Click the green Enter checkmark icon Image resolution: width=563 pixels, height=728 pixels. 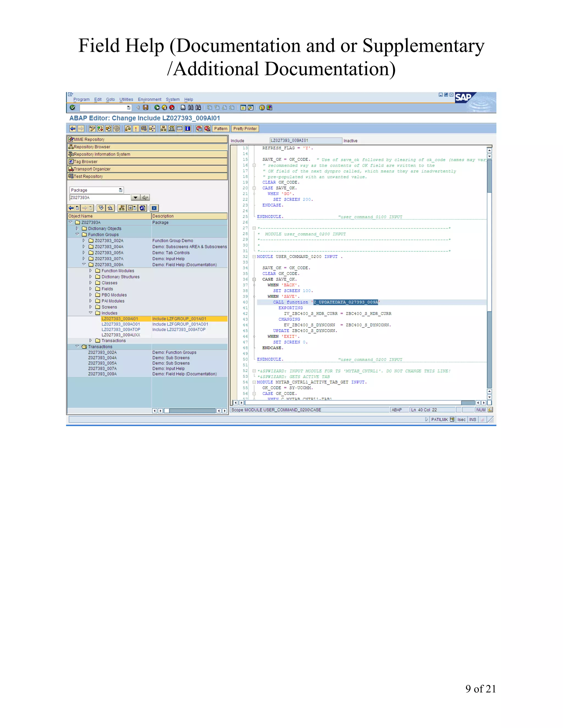[72, 108]
